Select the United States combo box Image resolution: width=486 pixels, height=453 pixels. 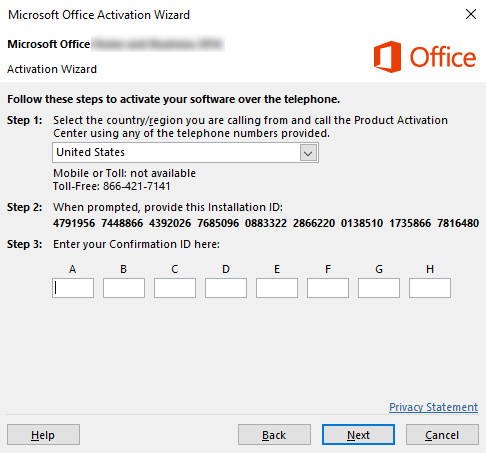(185, 153)
